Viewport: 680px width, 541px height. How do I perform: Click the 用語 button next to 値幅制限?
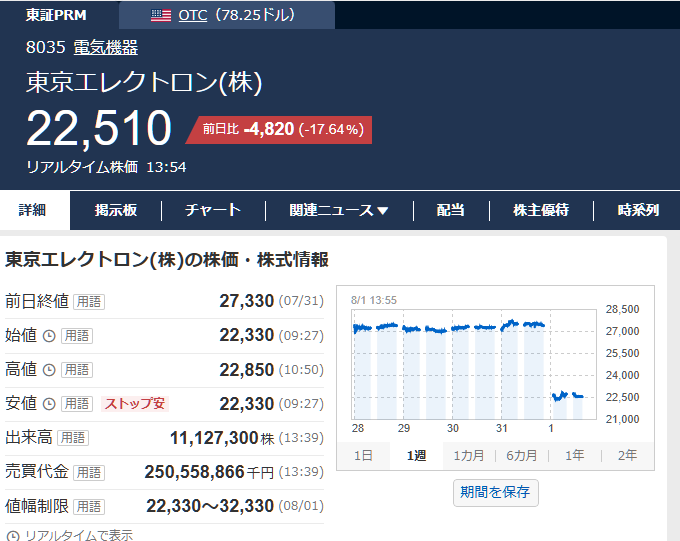coord(89,506)
